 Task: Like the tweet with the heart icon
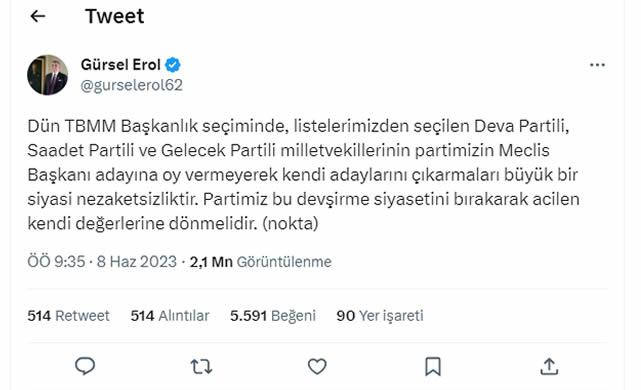317,366
